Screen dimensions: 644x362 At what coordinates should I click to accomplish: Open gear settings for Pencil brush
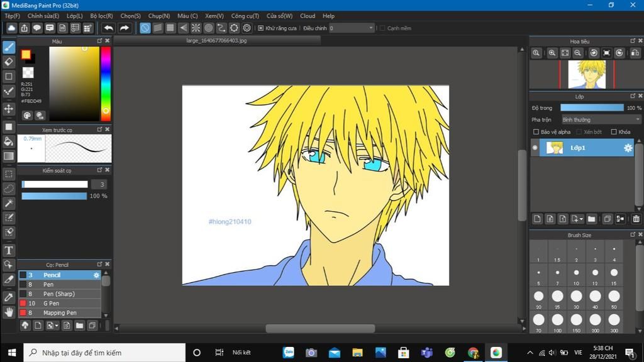point(96,275)
